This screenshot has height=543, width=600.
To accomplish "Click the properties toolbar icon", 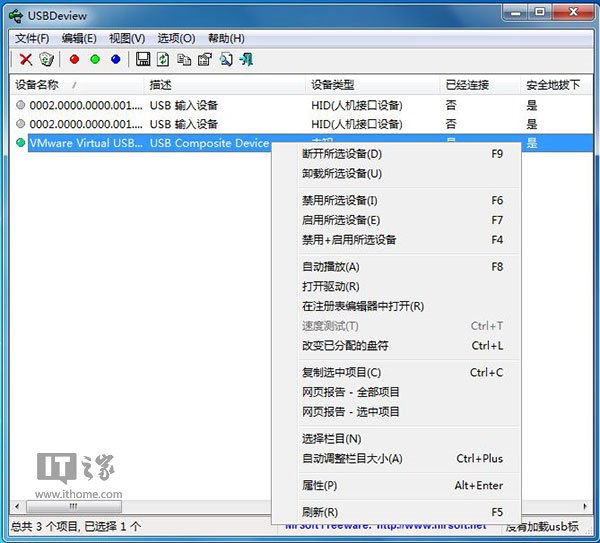I will tap(205, 59).
